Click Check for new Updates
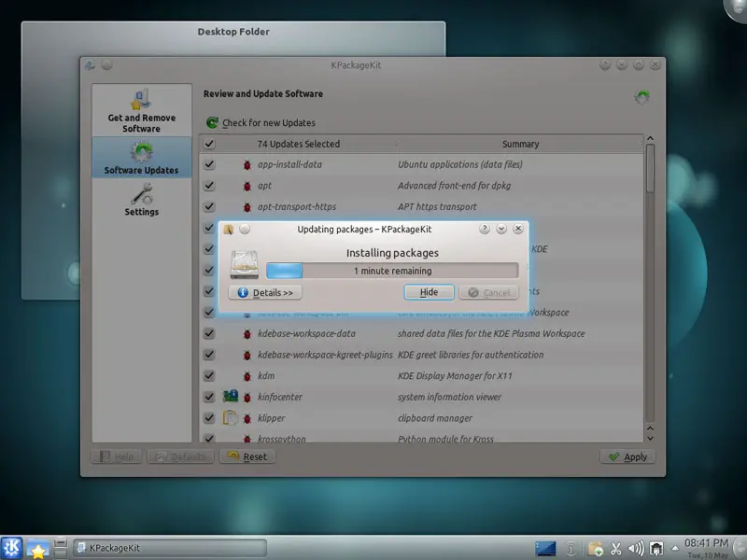747x560 pixels. 261,123
